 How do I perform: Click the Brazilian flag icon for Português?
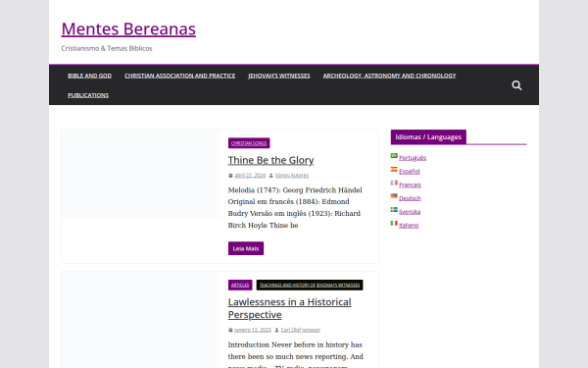click(x=394, y=155)
